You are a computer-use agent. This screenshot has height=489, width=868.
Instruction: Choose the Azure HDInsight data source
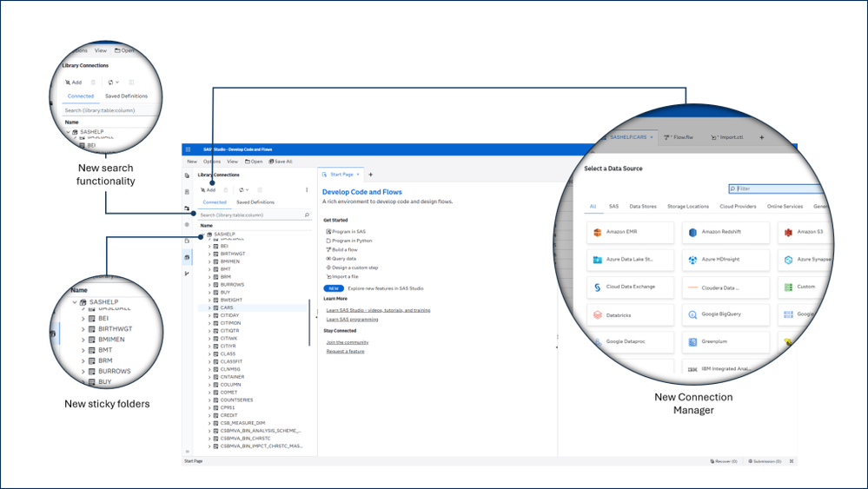coord(726,260)
